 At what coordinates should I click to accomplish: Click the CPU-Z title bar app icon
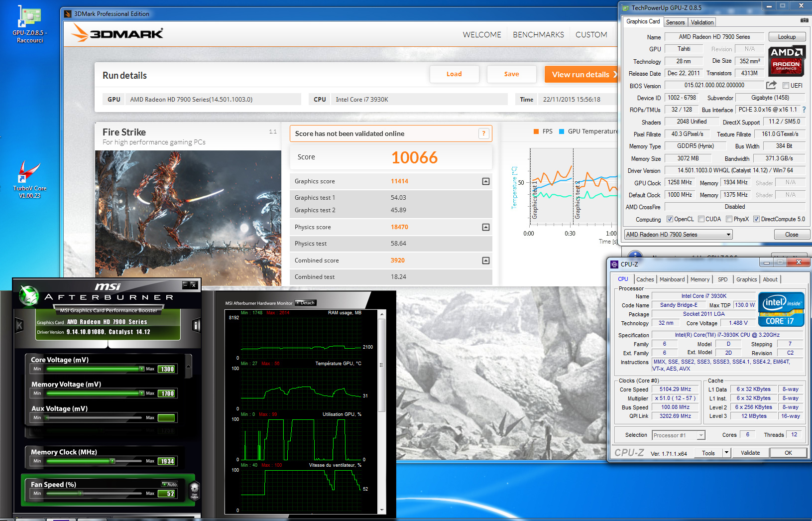[x=614, y=264]
